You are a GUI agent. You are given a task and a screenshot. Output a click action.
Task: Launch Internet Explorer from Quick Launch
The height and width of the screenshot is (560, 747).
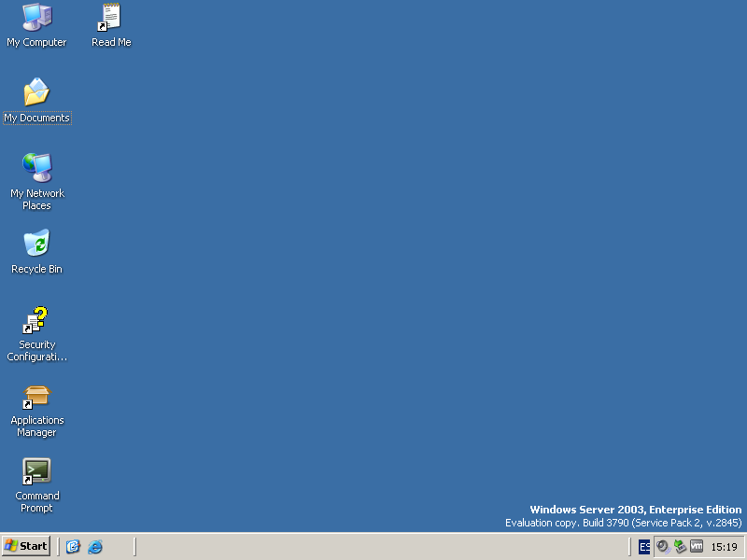pos(94,546)
